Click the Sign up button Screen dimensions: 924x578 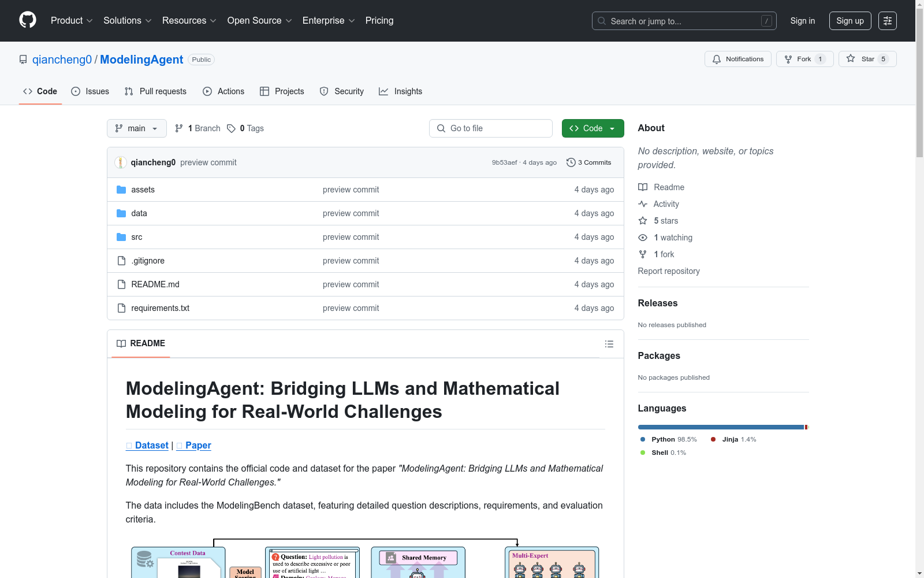[850, 21]
